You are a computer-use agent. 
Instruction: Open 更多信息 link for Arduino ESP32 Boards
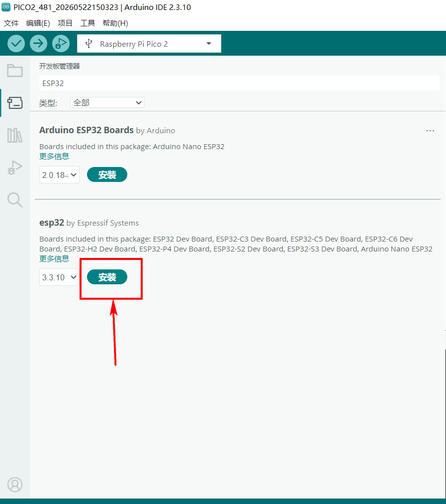click(54, 157)
